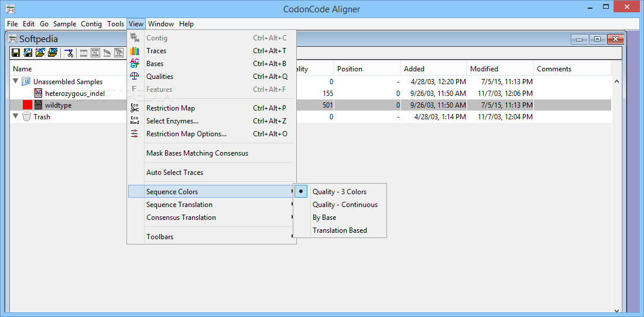The image size is (644, 317).
Task: Click the list scrollbar up arrow
Action: click(616, 82)
